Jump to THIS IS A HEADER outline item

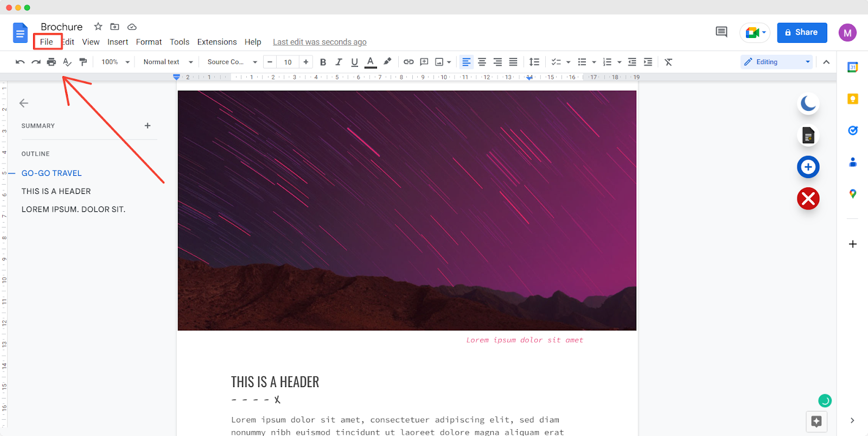[x=56, y=191]
